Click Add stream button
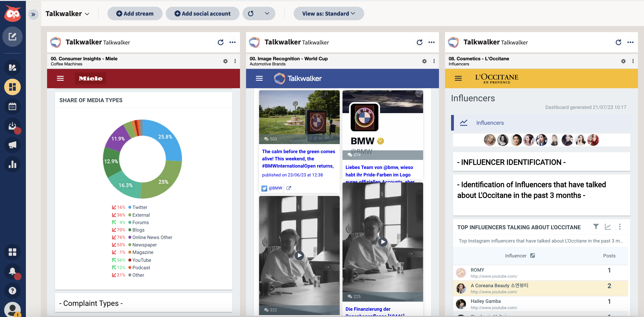Viewport: 644px width, 317px height. [x=135, y=13]
